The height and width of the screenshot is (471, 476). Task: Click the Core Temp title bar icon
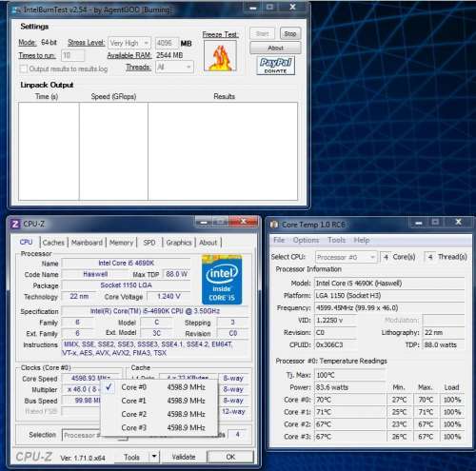click(x=274, y=225)
